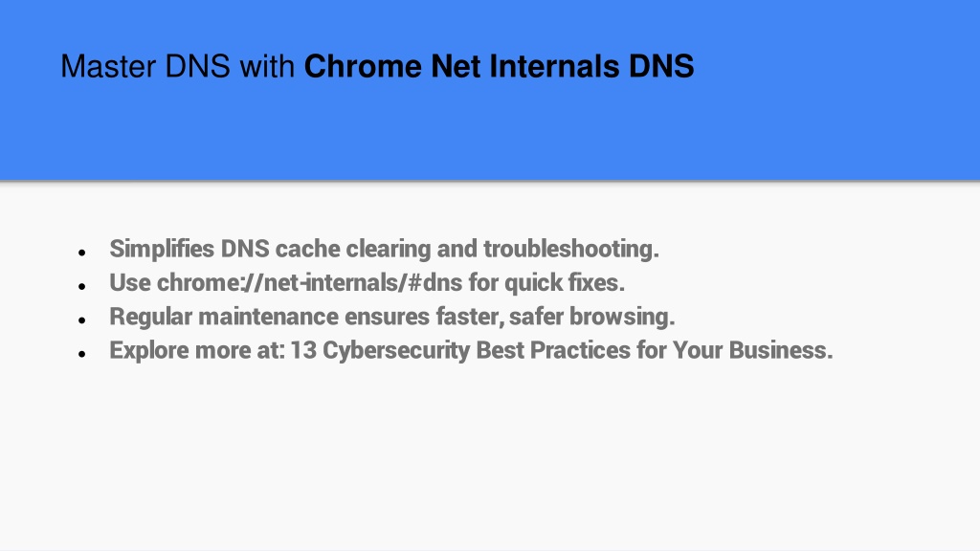Select the bold text 'Chrome Net Internals DNS'

499,66
